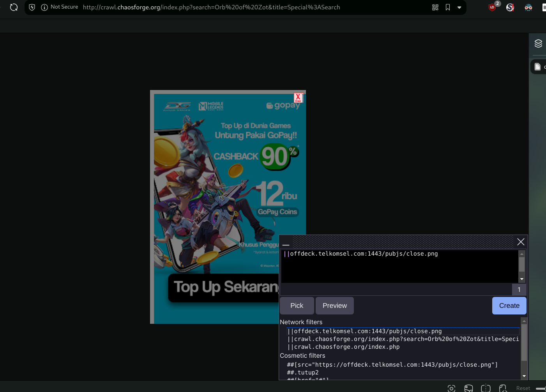Select the crawl.chaosforge.org/index.php network filter

(346, 347)
